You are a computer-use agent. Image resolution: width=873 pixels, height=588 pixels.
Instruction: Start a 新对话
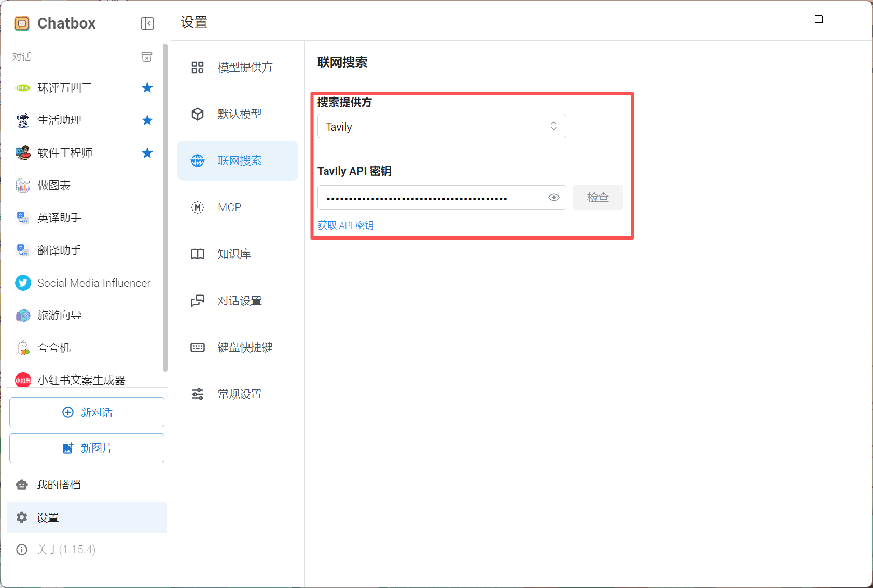[87, 412]
